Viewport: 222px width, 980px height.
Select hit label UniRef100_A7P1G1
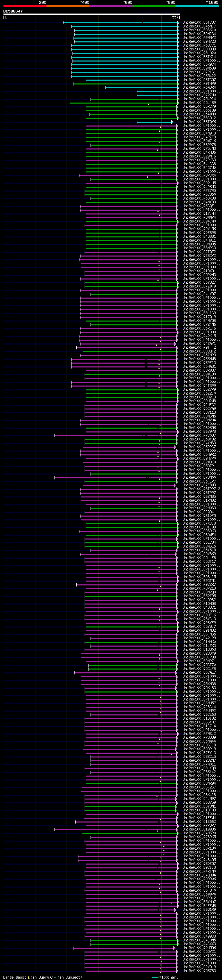pyautogui.click(x=199, y=72)
